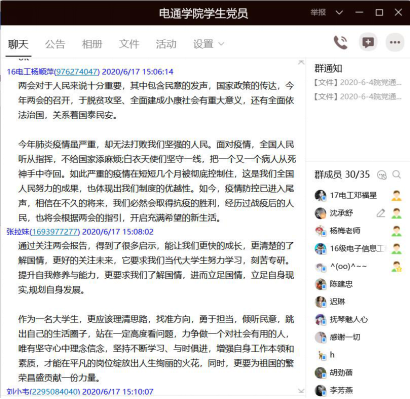Click the avatar of 杨梅老师
Screen dimensions: 410x399
pos(320,231)
